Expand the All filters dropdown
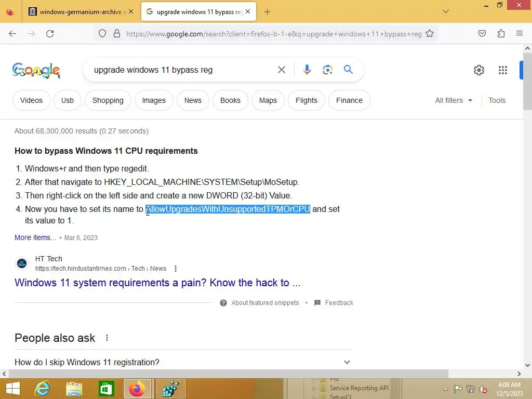532x399 pixels. pyautogui.click(x=454, y=100)
